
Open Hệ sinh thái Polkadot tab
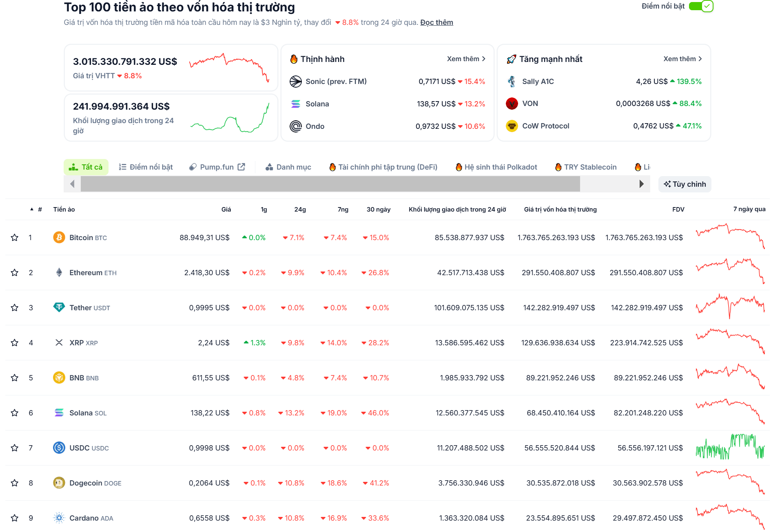(496, 167)
